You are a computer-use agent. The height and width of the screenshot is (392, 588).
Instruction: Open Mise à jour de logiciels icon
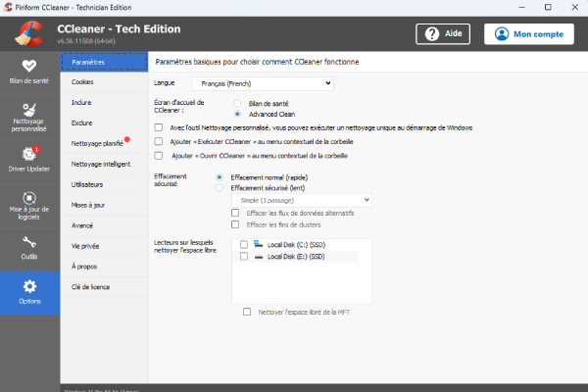[29, 198]
